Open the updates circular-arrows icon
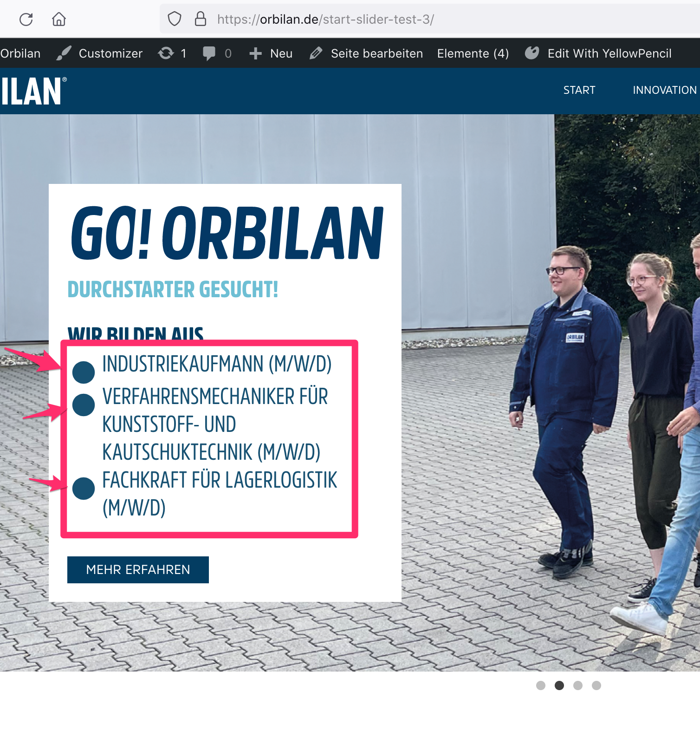This screenshot has width=700, height=731. click(x=166, y=53)
